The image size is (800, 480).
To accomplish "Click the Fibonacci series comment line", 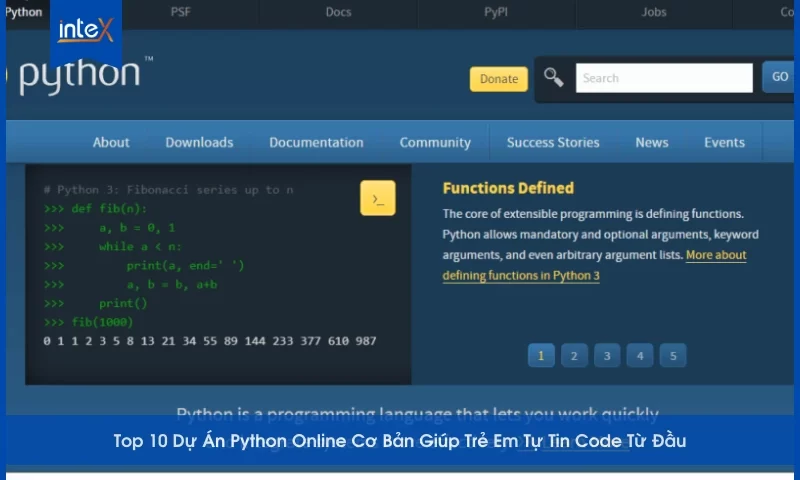I will tap(168, 190).
